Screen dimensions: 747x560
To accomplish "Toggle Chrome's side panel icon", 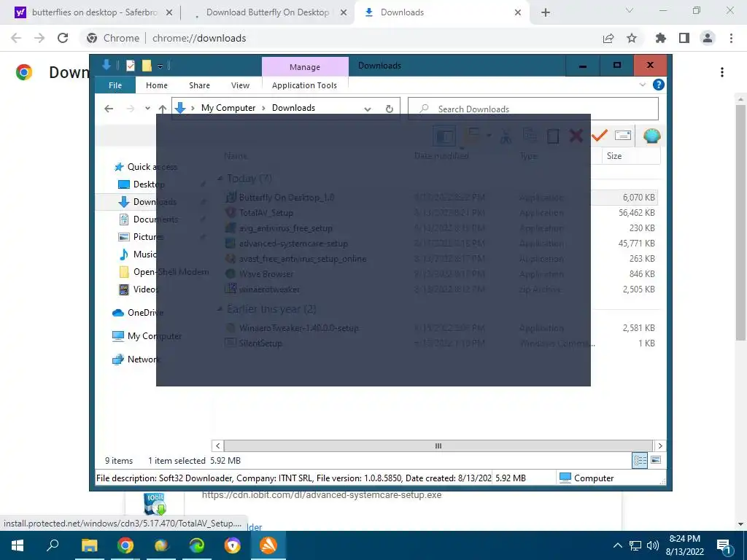I will pyautogui.click(x=684, y=38).
